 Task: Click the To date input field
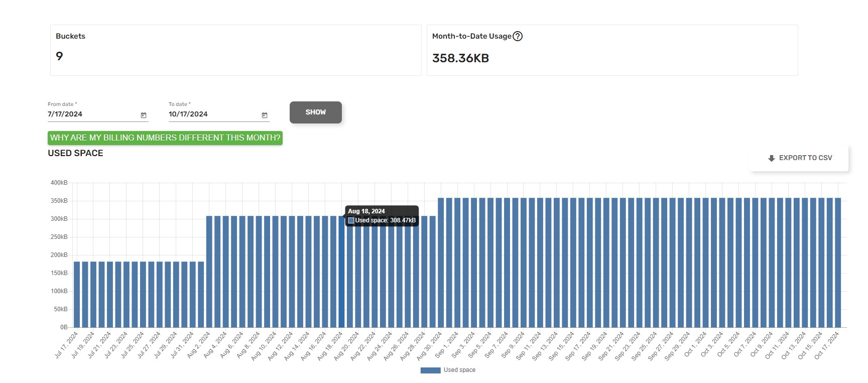coord(211,114)
